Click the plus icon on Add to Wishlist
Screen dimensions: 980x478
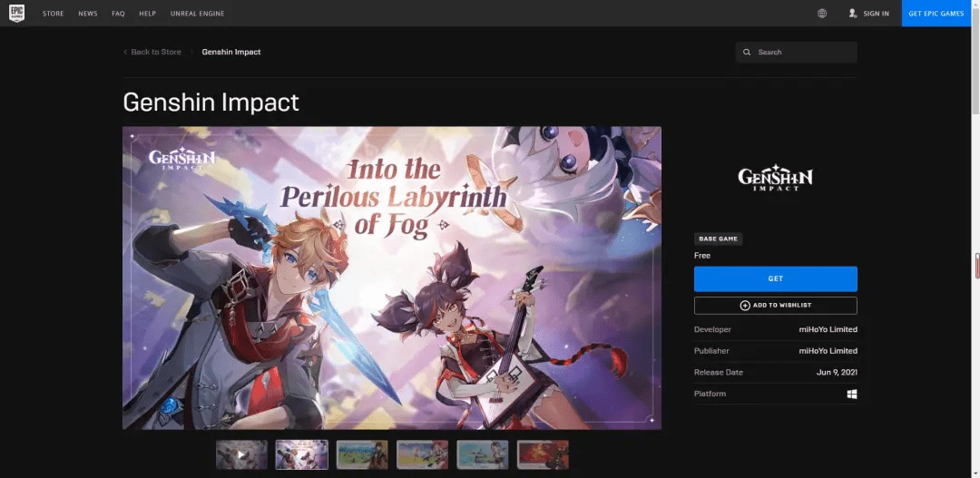pos(745,306)
